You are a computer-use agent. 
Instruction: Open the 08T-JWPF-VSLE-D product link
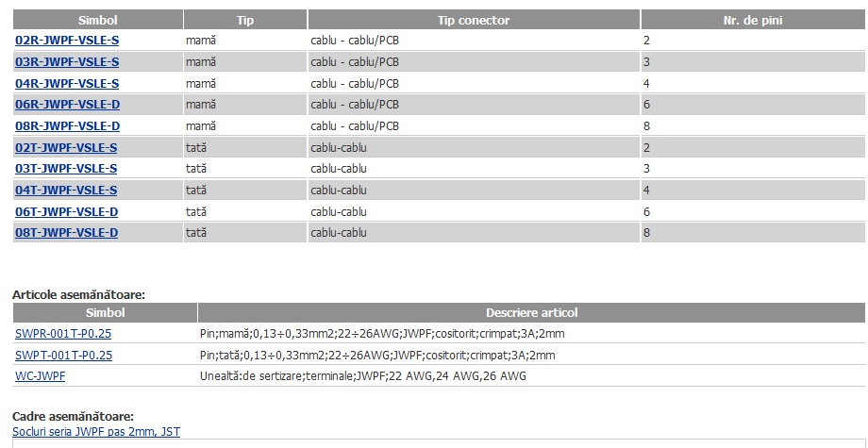tap(66, 233)
